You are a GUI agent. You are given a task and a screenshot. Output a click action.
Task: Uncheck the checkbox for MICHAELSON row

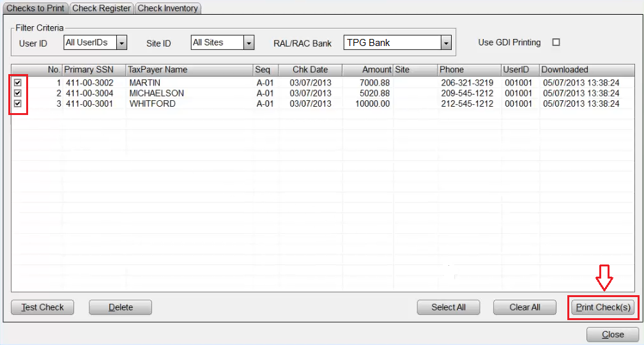click(x=18, y=93)
